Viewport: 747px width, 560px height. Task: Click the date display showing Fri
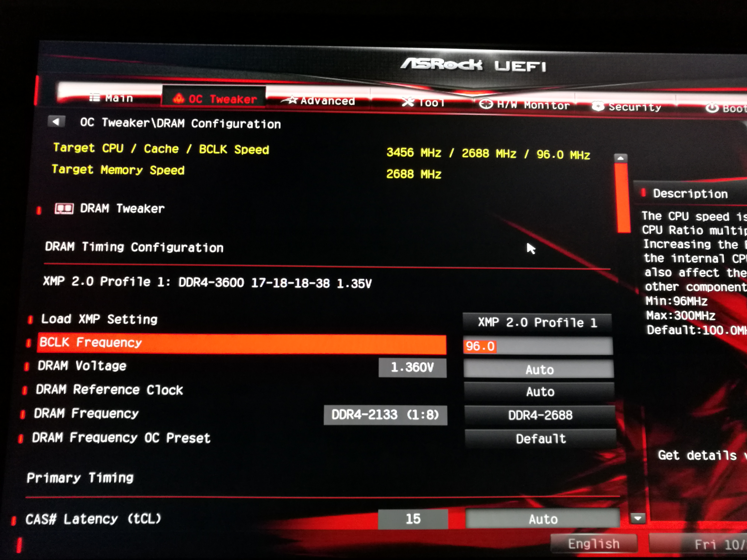pyautogui.click(x=698, y=544)
